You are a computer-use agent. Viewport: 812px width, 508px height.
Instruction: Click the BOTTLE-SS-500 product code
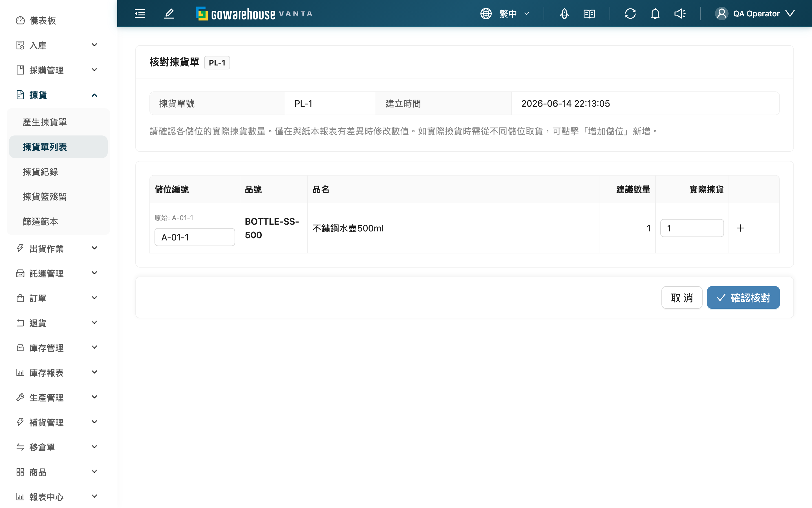pos(272,228)
